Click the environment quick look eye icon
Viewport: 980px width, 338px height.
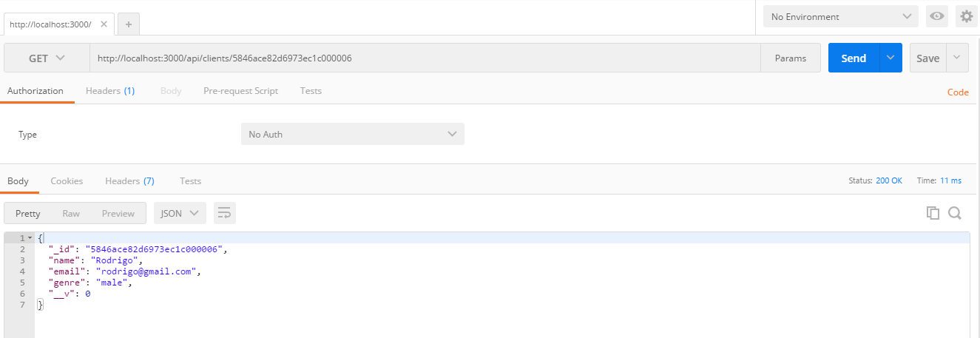[x=937, y=16]
